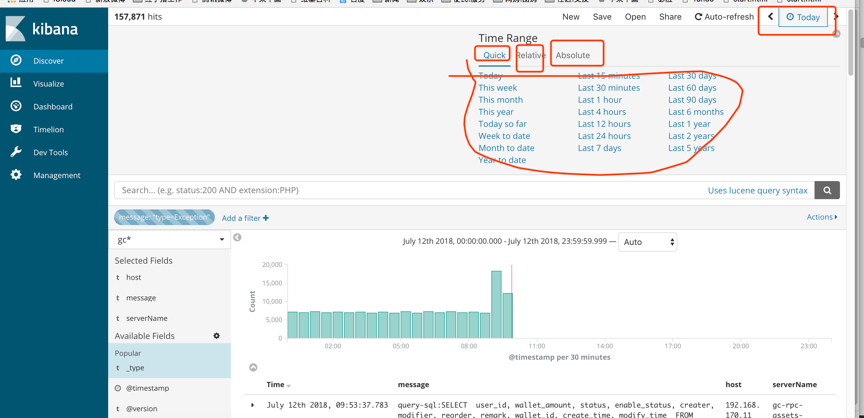Image resolution: width=864 pixels, height=418 pixels.
Task: Select 'This week' time range
Action: [x=498, y=88]
